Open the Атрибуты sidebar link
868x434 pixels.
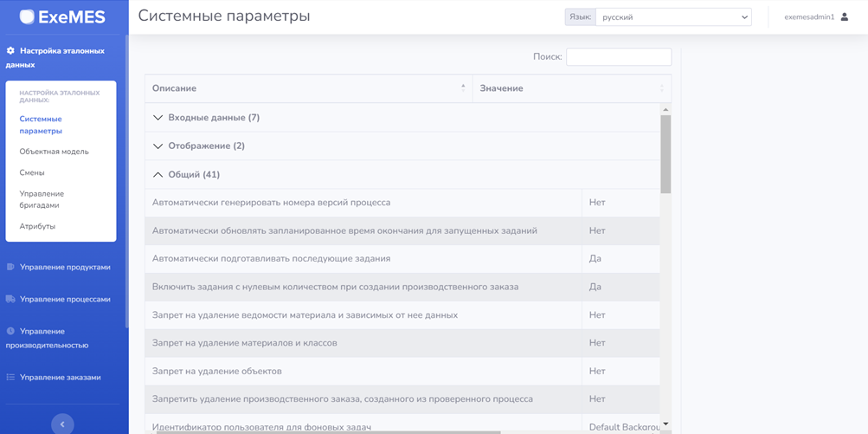click(x=37, y=226)
